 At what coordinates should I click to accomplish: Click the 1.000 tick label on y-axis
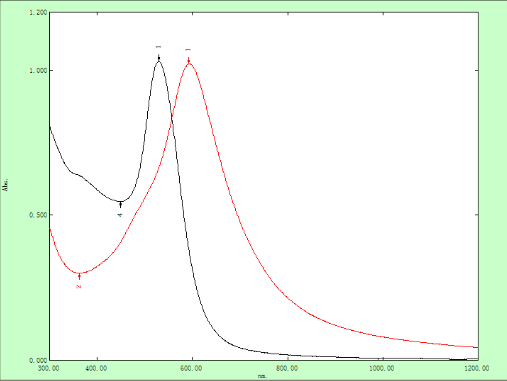point(38,71)
